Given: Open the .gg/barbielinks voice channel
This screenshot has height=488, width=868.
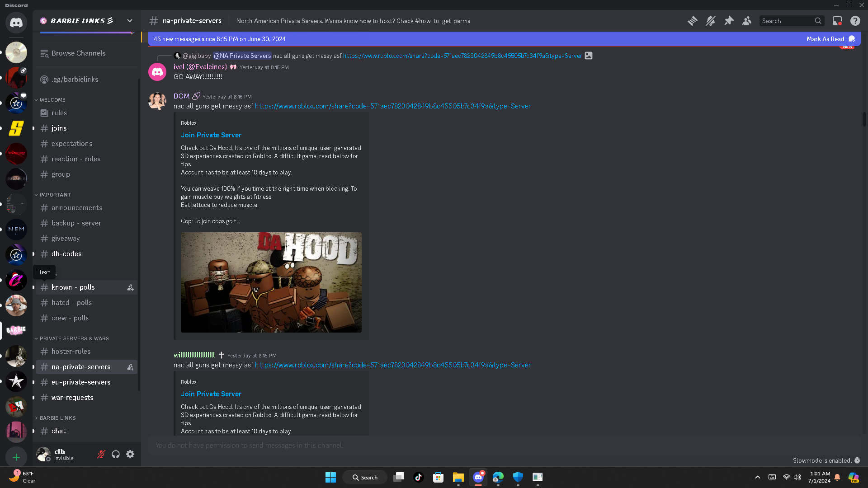Looking at the screenshot, I should 86,80.
